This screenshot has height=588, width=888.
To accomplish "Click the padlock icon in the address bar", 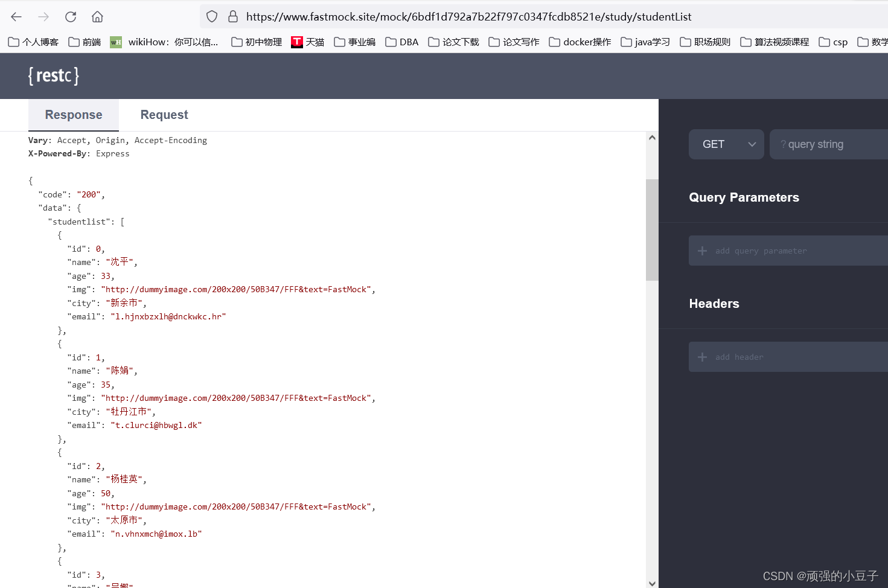I will (232, 16).
